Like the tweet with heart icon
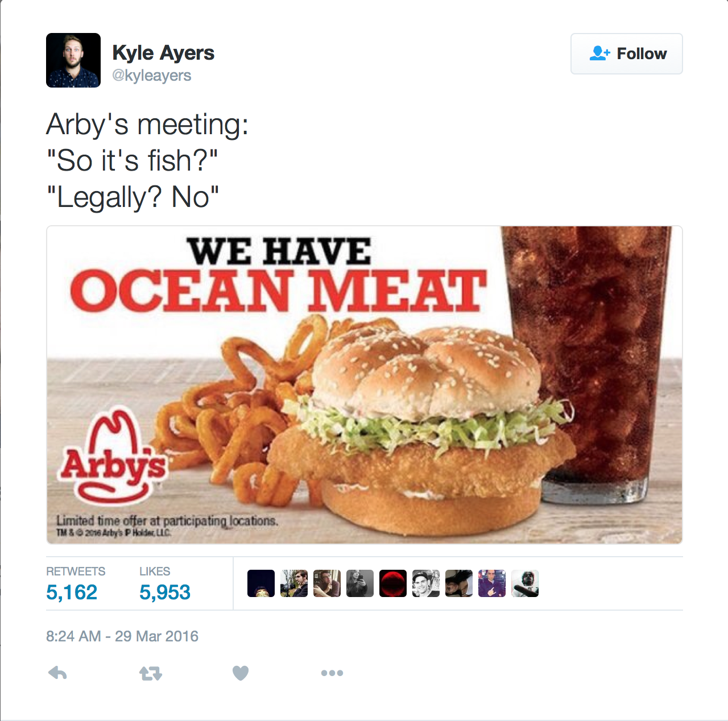728x721 pixels. 241,673
